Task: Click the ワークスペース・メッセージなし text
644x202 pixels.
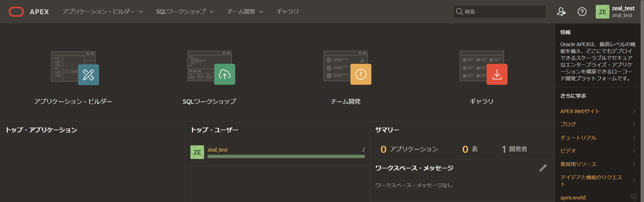Action: pyautogui.click(x=414, y=185)
